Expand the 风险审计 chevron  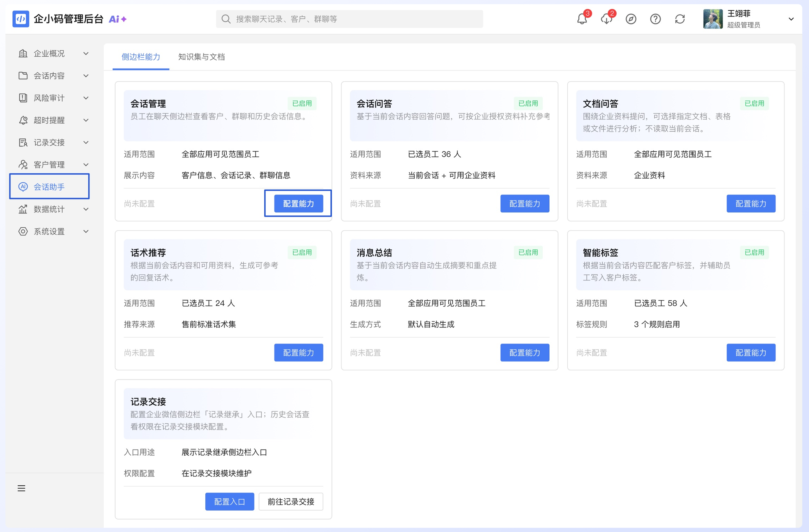click(86, 98)
